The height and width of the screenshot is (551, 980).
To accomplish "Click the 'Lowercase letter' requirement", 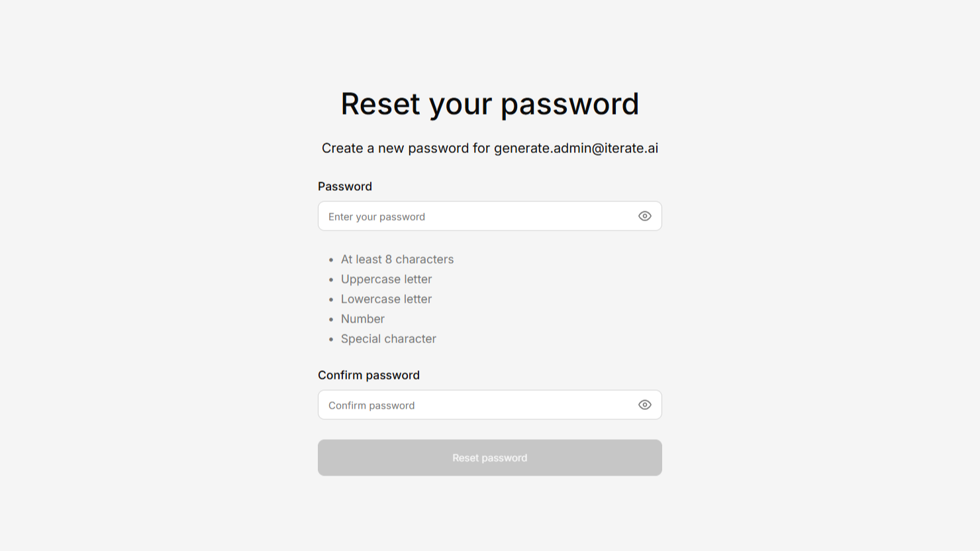I will 386,299.
